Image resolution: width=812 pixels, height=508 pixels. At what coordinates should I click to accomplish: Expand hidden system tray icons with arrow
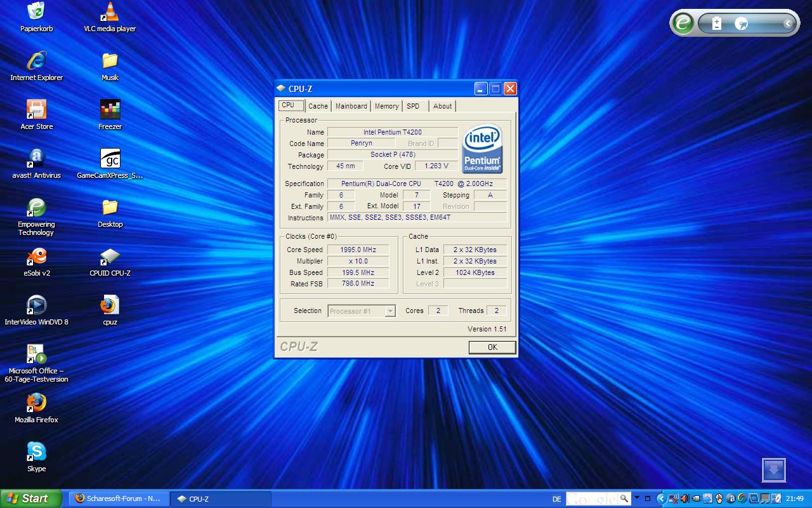(661, 498)
